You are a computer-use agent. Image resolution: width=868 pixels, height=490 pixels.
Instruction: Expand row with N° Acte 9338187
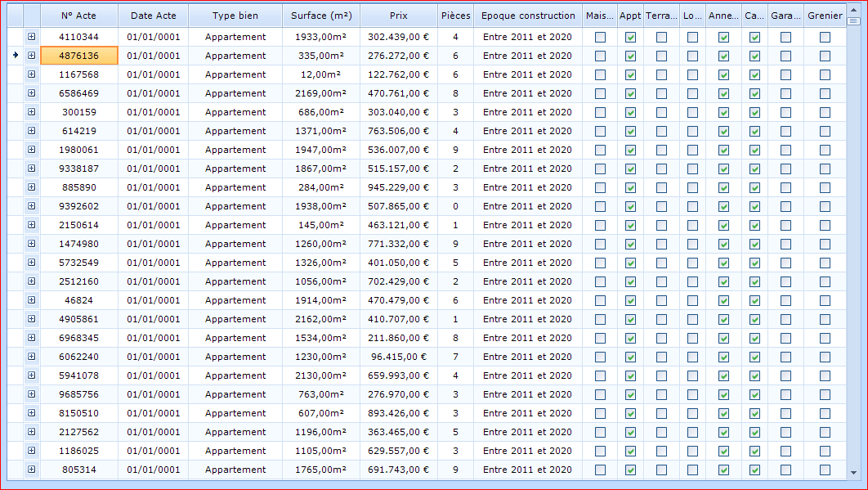coord(32,169)
